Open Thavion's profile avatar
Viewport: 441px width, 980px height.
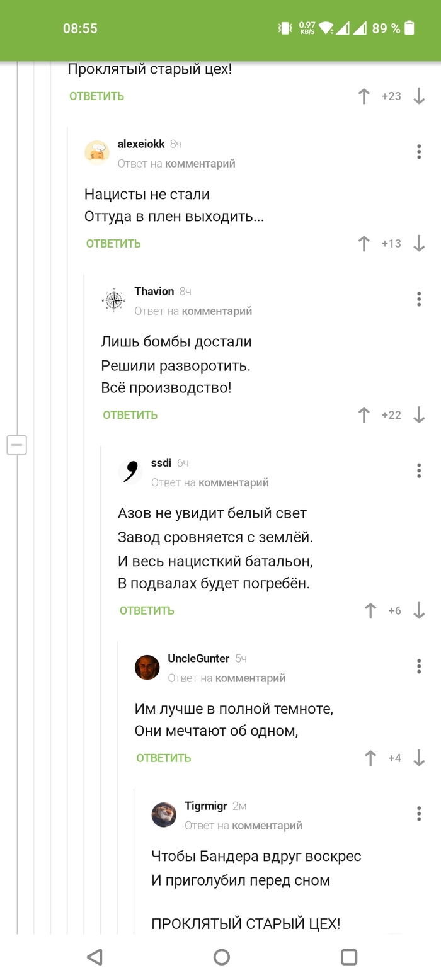(x=114, y=299)
